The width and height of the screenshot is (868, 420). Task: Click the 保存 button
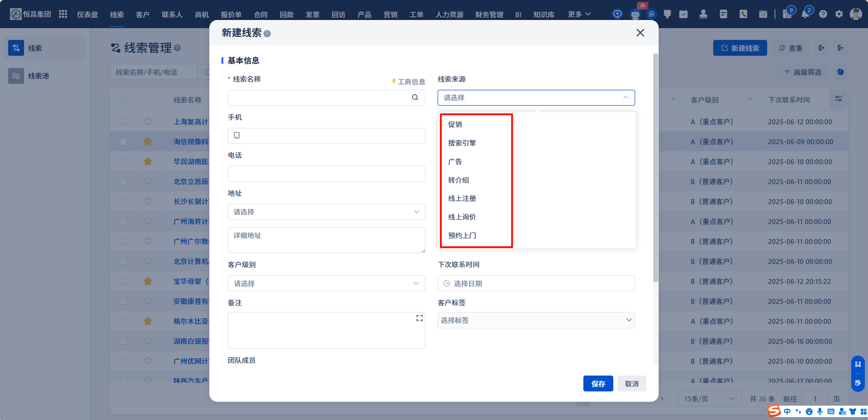(598, 384)
